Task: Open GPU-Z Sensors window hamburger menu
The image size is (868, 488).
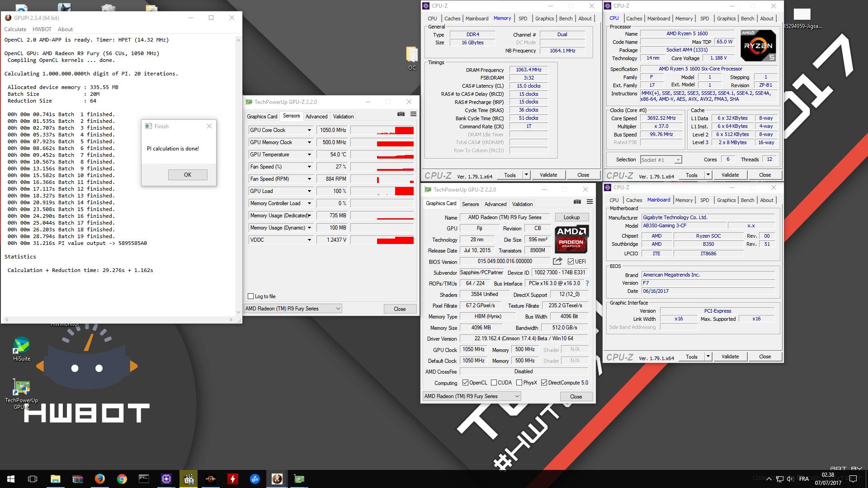Action: pos(413,114)
